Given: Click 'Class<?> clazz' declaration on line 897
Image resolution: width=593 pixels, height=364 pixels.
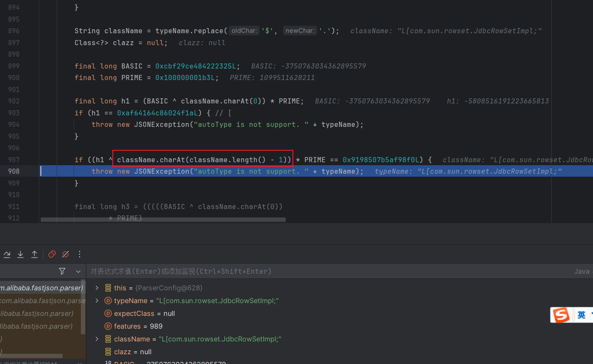Looking at the screenshot, I should click(104, 43).
